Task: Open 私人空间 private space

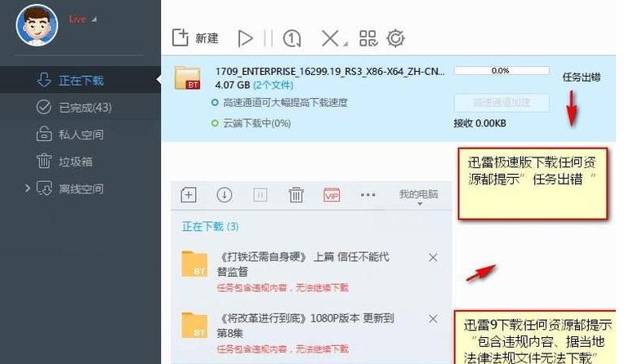Action: 80,134
